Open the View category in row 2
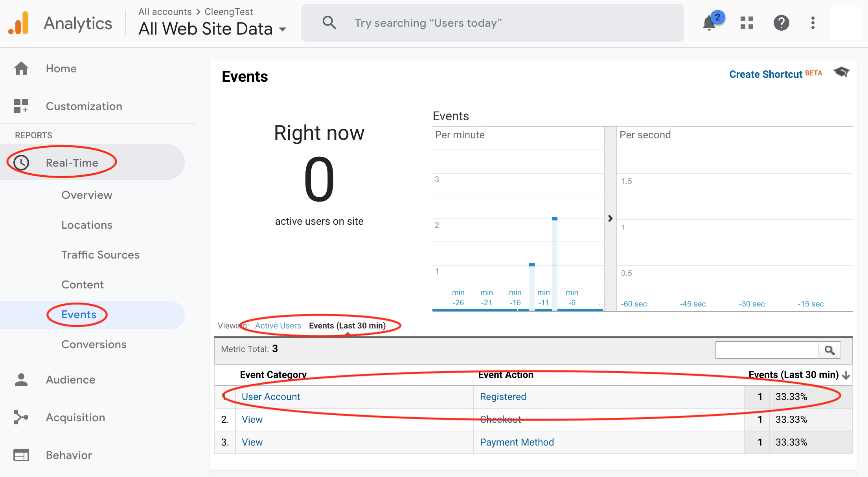868x477 pixels. tap(252, 420)
